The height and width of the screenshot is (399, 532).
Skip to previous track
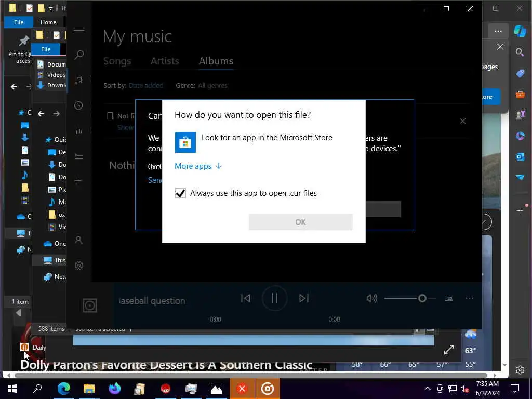246,298
